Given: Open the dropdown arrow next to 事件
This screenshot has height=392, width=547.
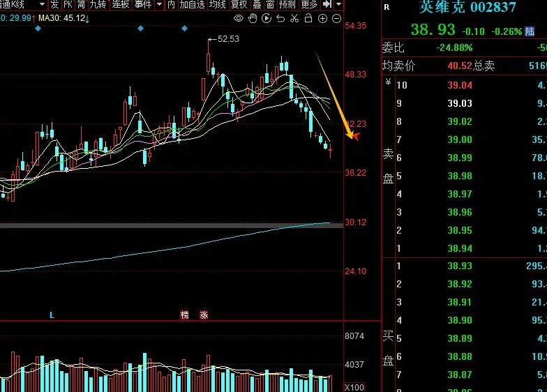Looking at the screenshot, I should pos(159,4).
